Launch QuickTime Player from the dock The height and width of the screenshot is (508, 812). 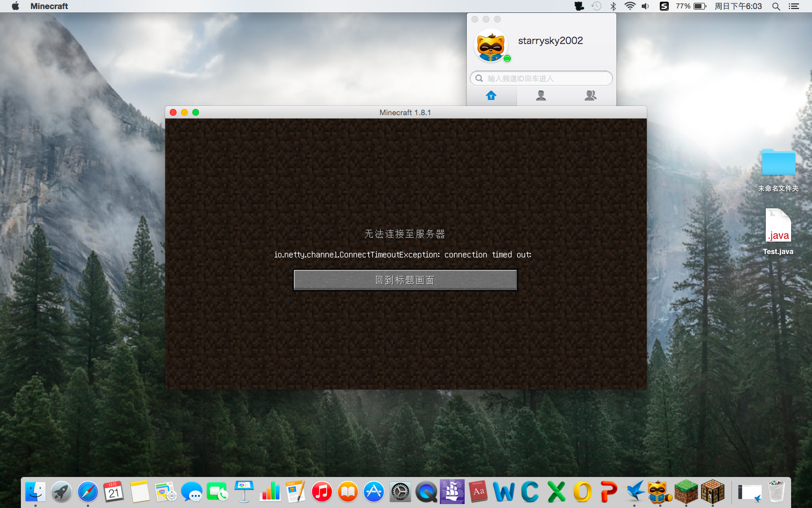click(x=426, y=492)
